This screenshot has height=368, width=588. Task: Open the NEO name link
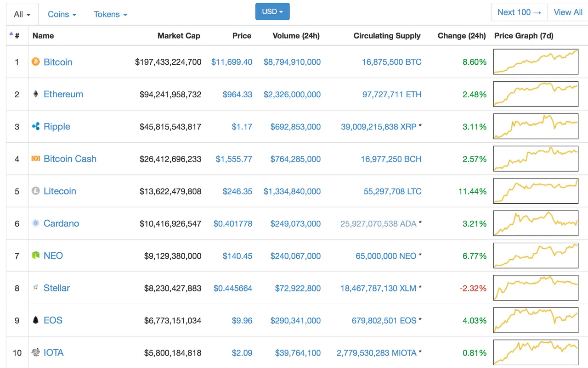point(53,256)
